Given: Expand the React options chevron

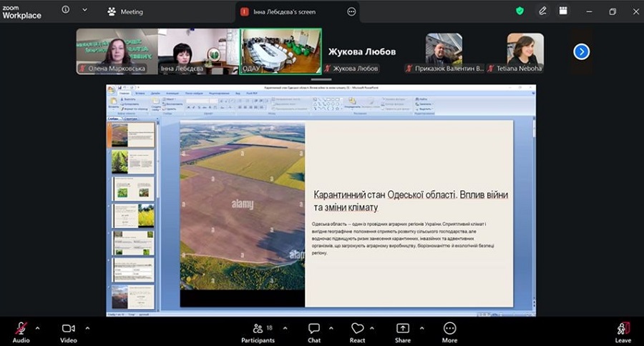Looking at the screenshot, I should tap(371, 328).
